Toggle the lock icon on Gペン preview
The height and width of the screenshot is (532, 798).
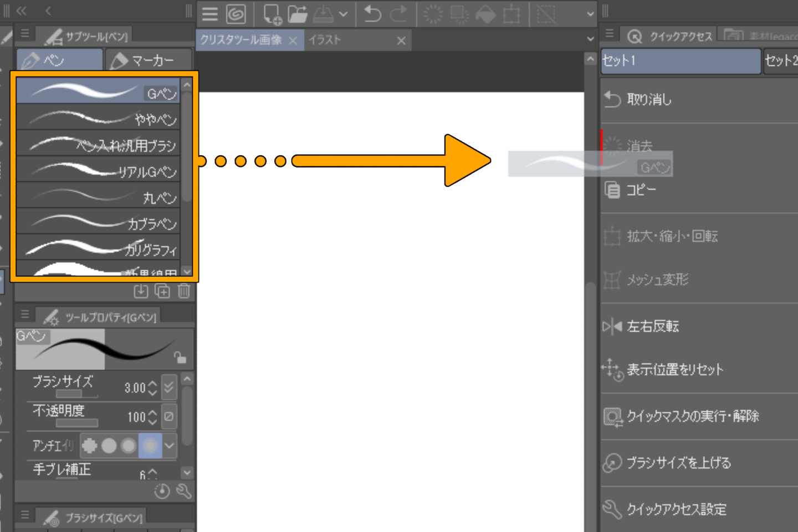tap(180, 357)
